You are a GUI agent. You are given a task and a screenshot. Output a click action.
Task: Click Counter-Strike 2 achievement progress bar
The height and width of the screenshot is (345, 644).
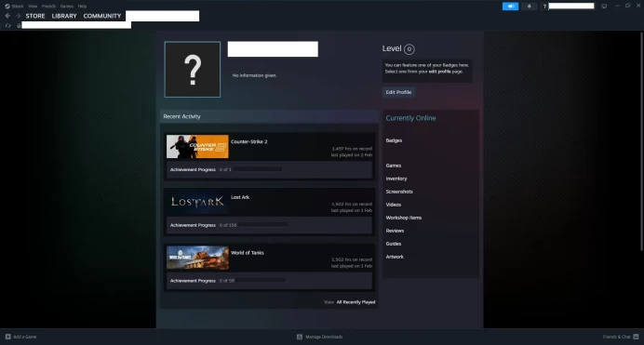258,169
